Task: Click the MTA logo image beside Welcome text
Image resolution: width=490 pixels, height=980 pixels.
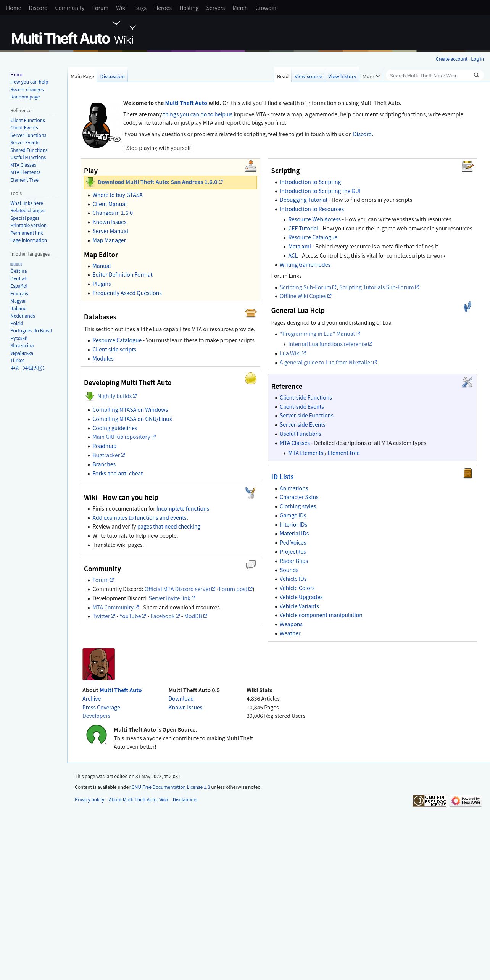Action: [x=101, y=125]
